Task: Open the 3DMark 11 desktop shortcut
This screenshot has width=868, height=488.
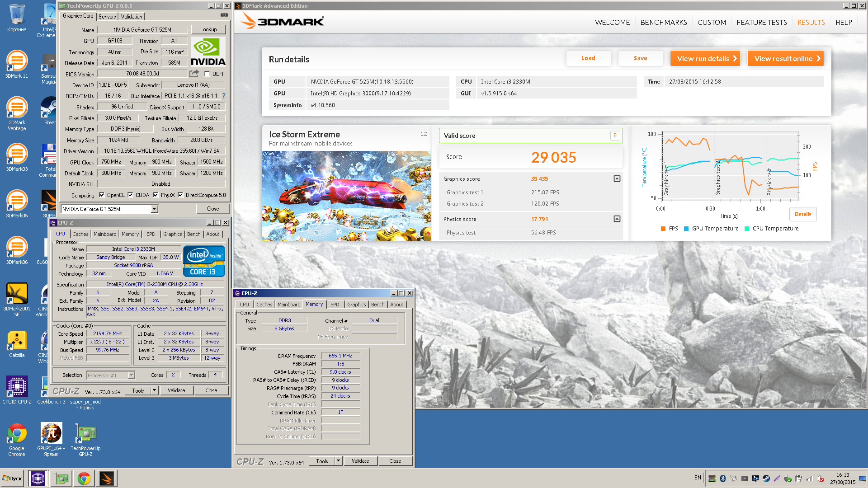Action: pyautogui.click(x=17, y=65)
